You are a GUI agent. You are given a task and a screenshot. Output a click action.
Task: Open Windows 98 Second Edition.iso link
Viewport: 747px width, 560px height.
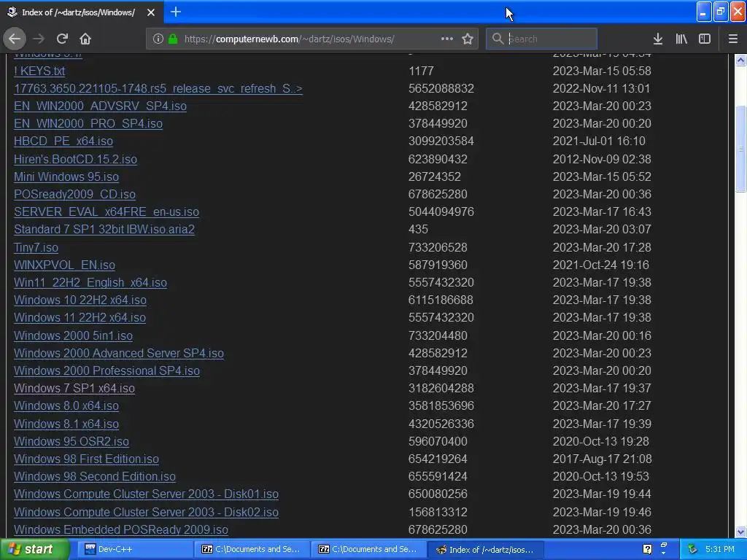[95, 477]
